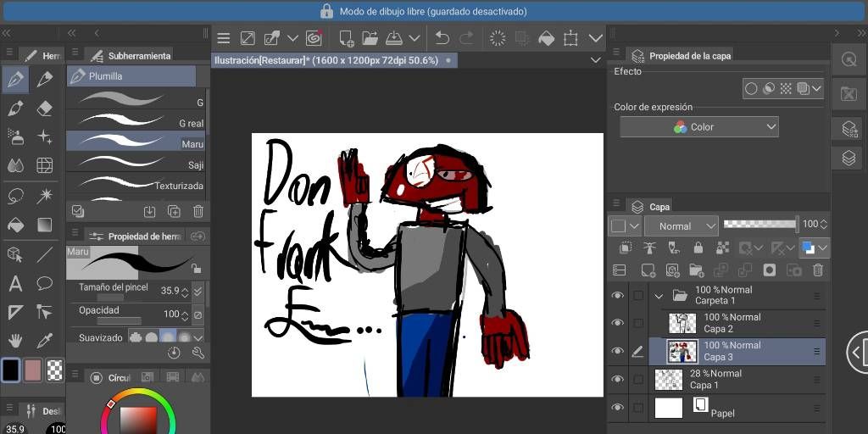Select the Hand move tool
This screenshot has height=434, width=868.
(15, 341)
